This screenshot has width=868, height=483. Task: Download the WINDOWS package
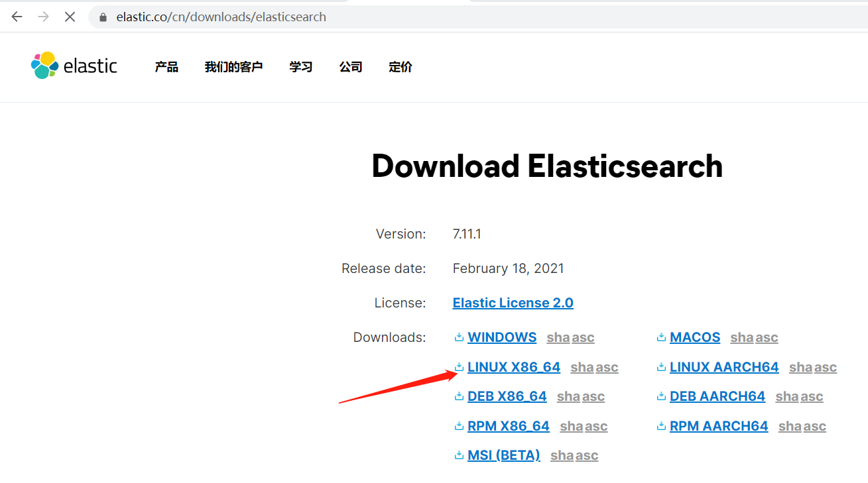tap(502, 337)
